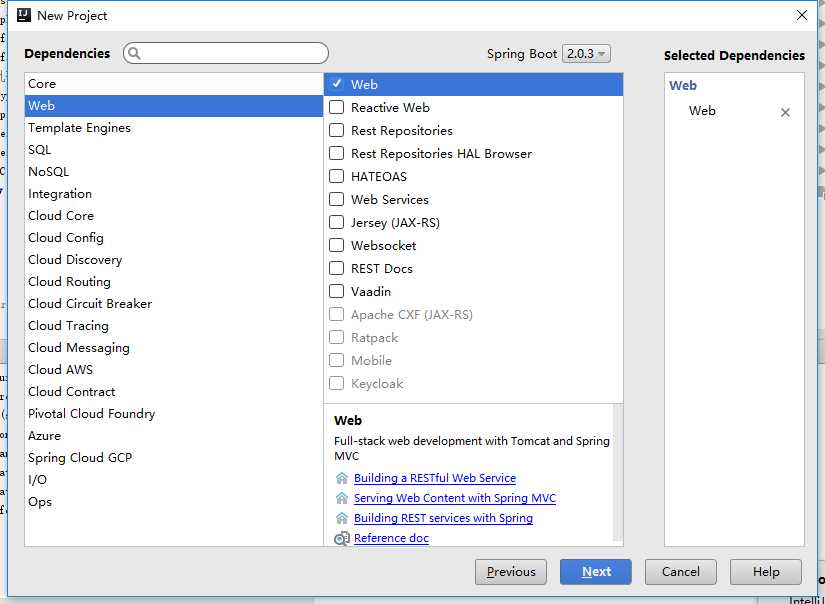Select the Jersey (JAX-RS) checkbox

click(x=337, y=223)
